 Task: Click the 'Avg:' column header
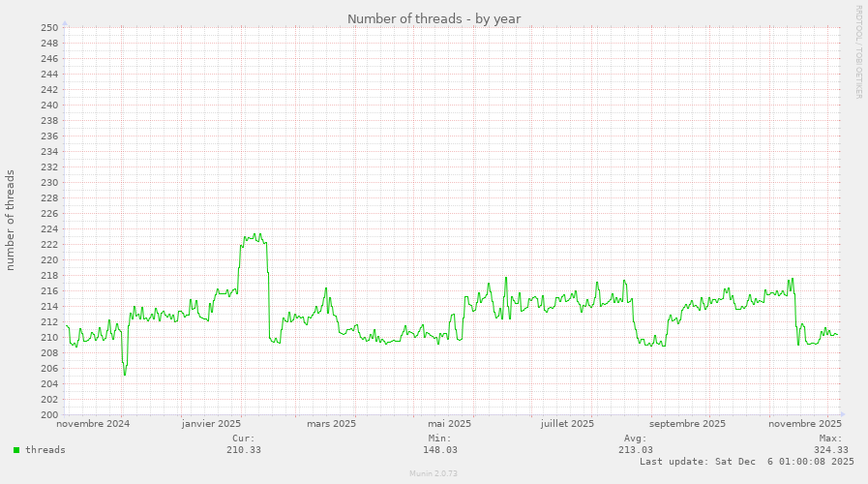click(636, 439)
